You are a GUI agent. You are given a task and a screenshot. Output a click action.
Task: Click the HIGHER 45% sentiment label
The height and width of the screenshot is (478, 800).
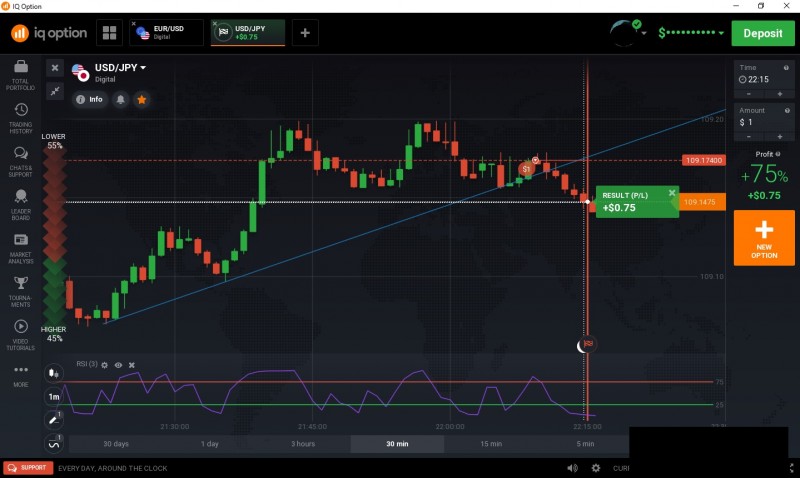(54, 334)
